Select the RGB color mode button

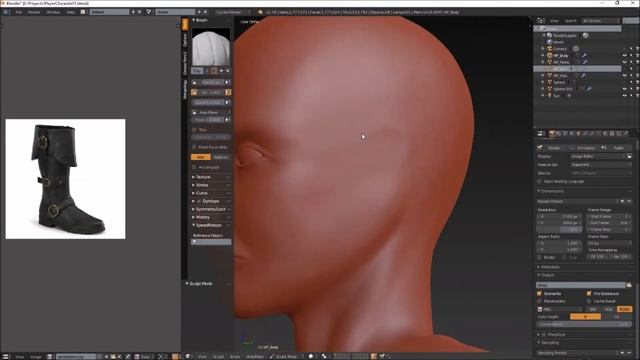pos(609,309)
